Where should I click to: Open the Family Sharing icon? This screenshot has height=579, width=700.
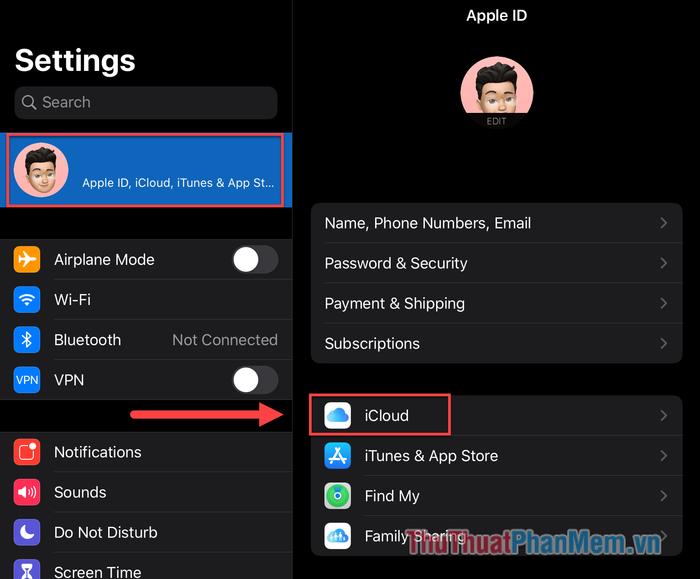tap(338, 536)
